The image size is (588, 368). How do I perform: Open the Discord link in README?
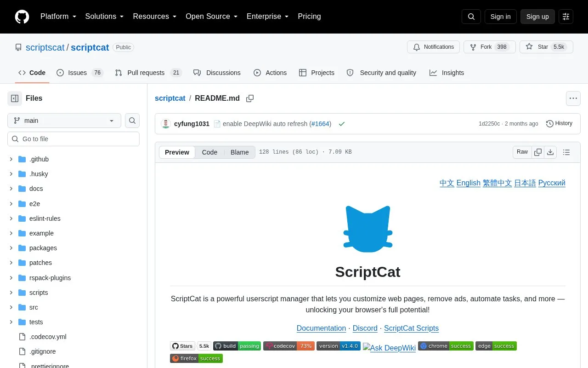(365, 328)
